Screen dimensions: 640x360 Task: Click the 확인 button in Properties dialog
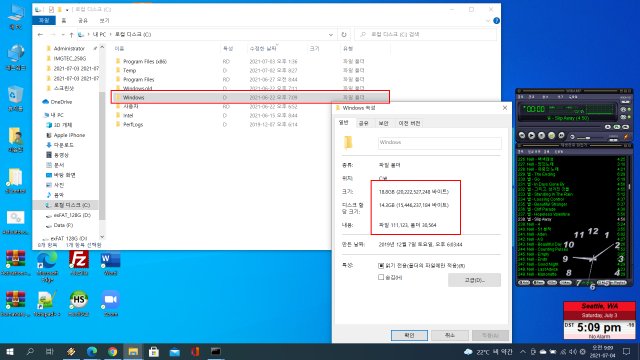pyautogui.click(x=409, y=335)
